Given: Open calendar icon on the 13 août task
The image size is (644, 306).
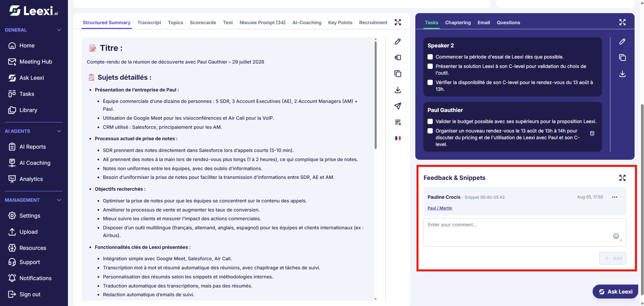Looking at the screenshot, I should click(x=592, y=133).
